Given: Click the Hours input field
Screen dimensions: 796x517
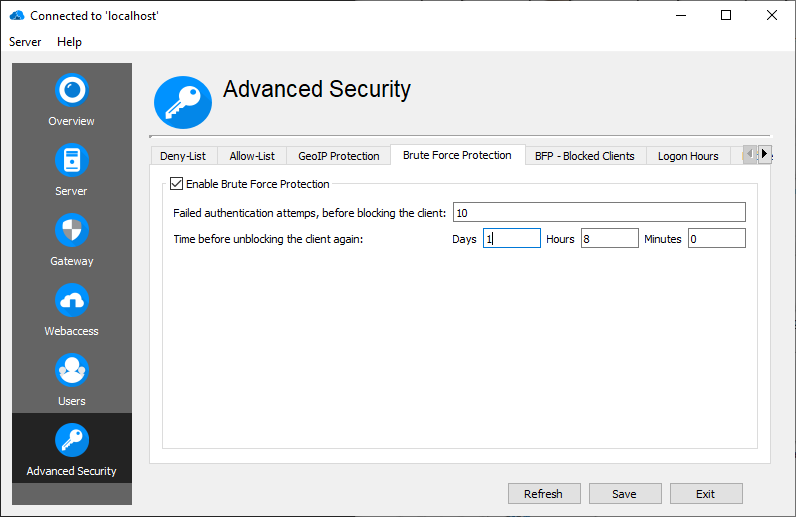Looking at the screenshot, I should [610, 238].
